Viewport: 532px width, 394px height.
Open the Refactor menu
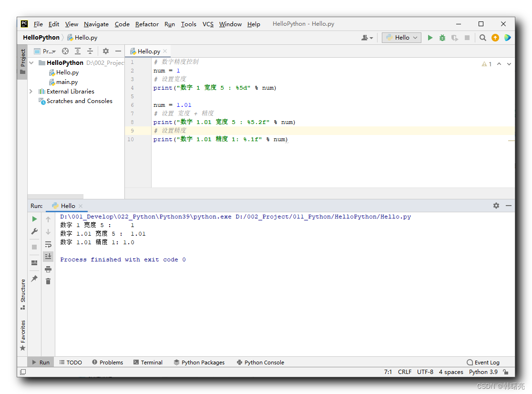click(147, 24)
